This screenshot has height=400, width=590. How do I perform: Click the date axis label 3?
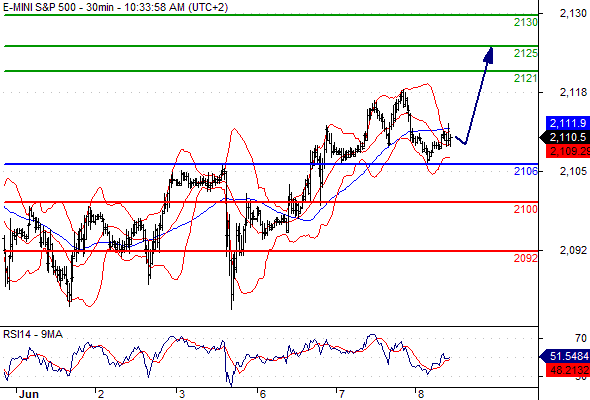182,394
